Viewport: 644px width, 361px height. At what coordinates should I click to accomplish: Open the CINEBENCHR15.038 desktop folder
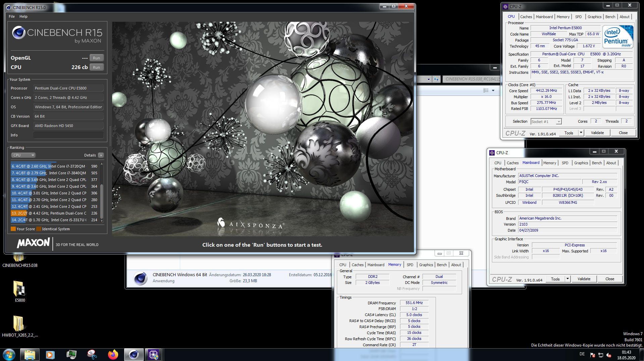[19, 261]
